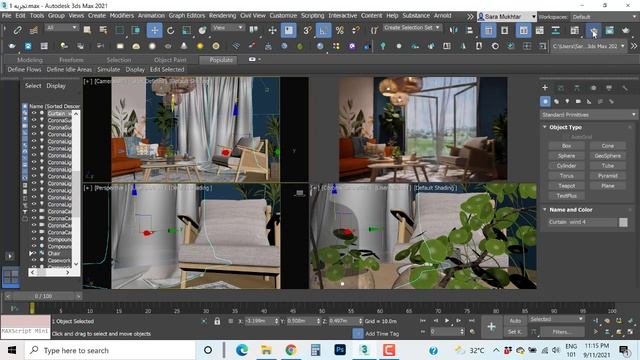Play the animation
This screenshot has height=360, width=640.
pyautogui.click(x=447, y=320)
